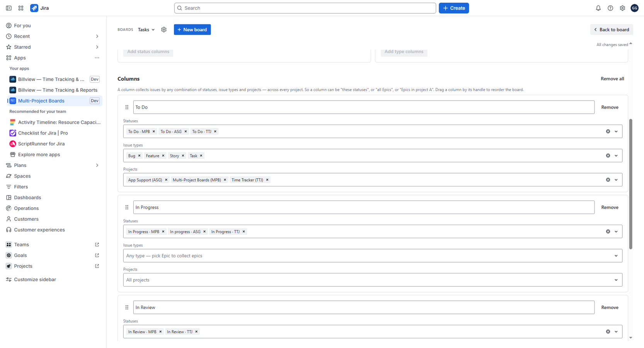This screenshot has width=644, height=348.
Task: Grab the To Do column drag handle
Action: pyautogui.click(x=127, y=107)
